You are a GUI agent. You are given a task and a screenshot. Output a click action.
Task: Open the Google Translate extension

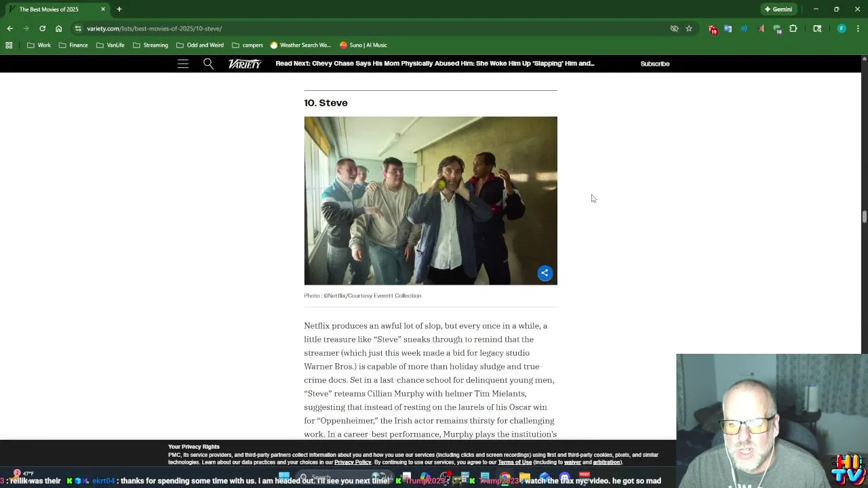pyautogui.click(x=728, y=28)
